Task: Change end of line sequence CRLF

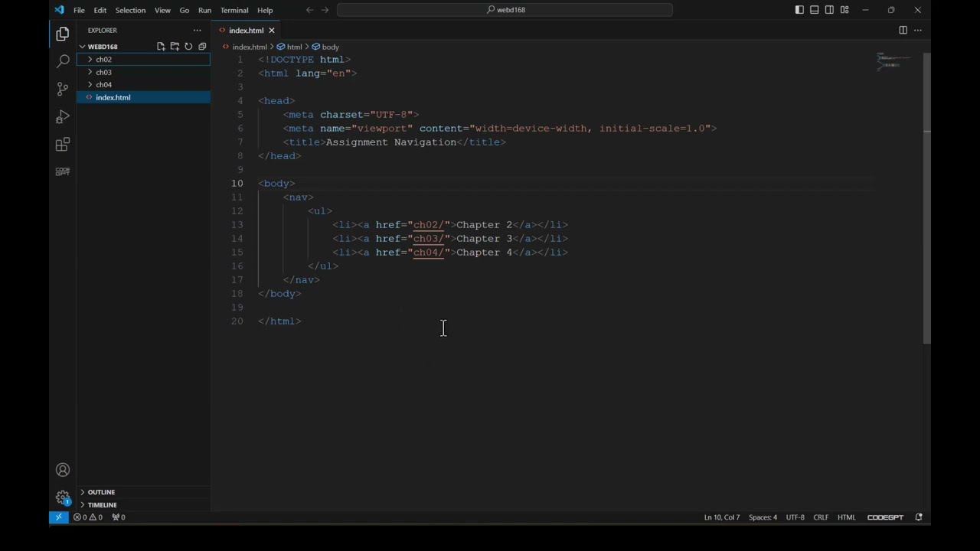Action: click(x=821, y=517)
